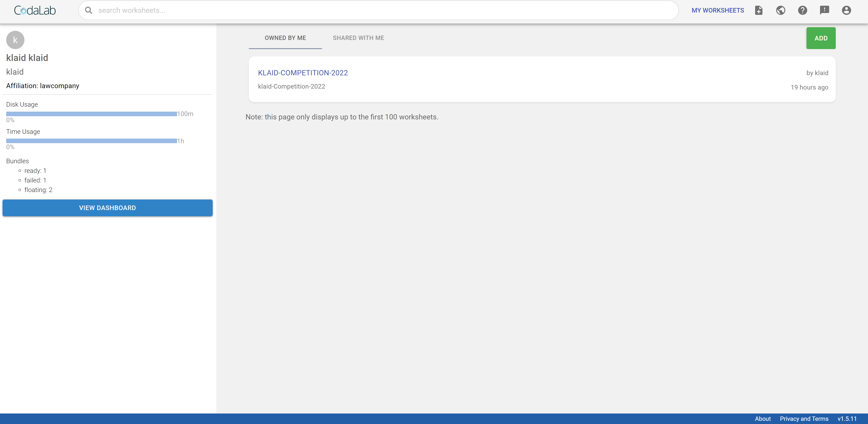Open the help question mark icon
This screenshot has height=424, width=868.
pos(802,11)
